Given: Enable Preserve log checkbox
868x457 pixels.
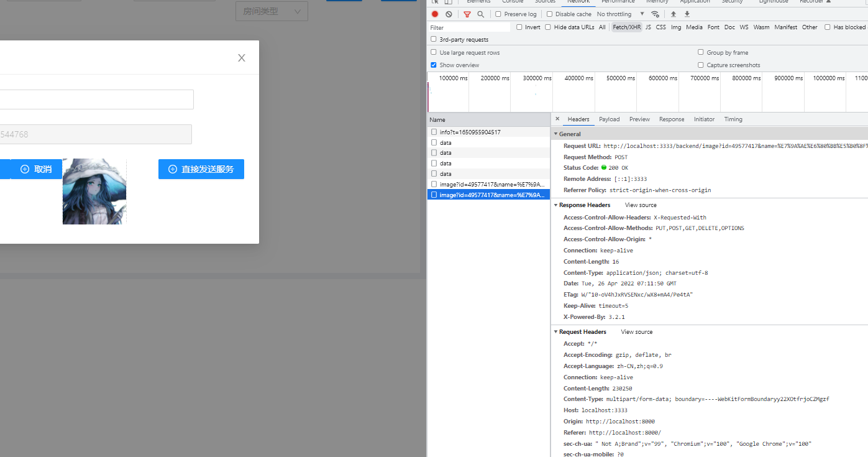Looking at the screenshot, I should [498, 14].
